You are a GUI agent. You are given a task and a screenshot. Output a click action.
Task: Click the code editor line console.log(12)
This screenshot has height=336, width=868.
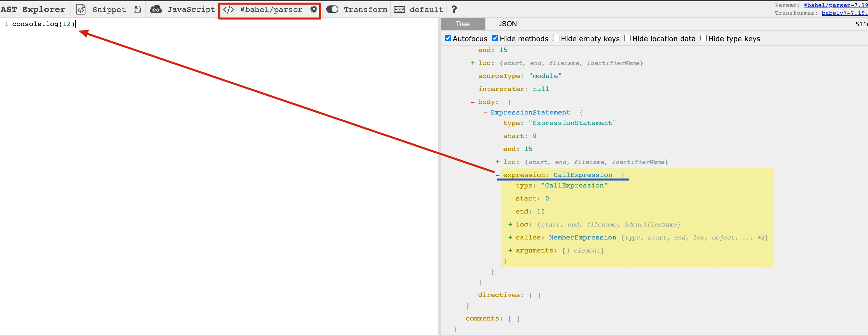pyautogui.click(x=43, y=24)
